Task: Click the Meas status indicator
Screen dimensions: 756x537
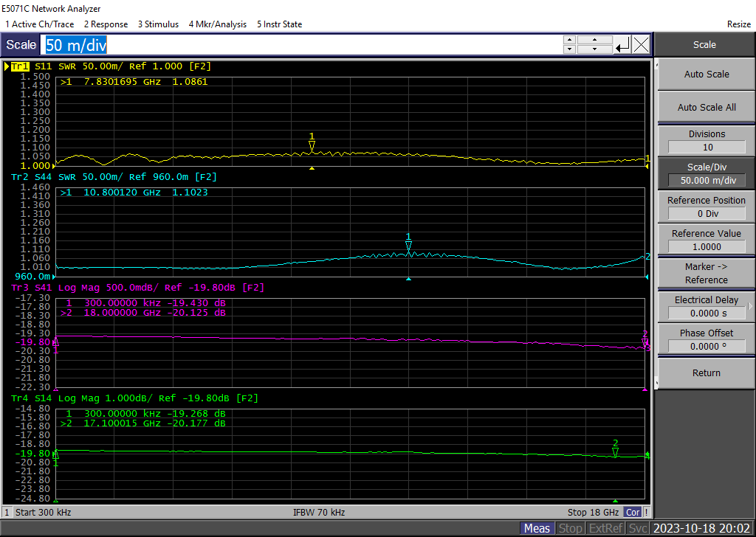Action: (x=537, y=528)
